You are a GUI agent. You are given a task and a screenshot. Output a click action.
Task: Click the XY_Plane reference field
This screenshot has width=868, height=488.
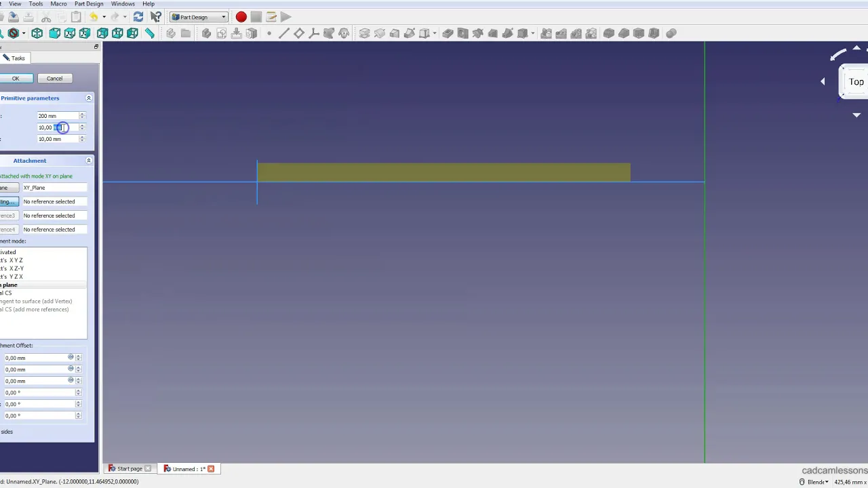point(54,188)
